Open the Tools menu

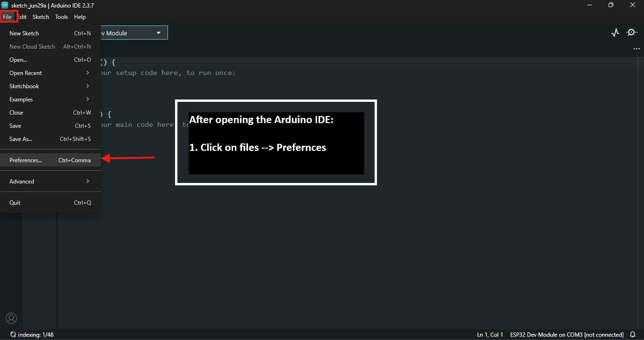(61, 17)
